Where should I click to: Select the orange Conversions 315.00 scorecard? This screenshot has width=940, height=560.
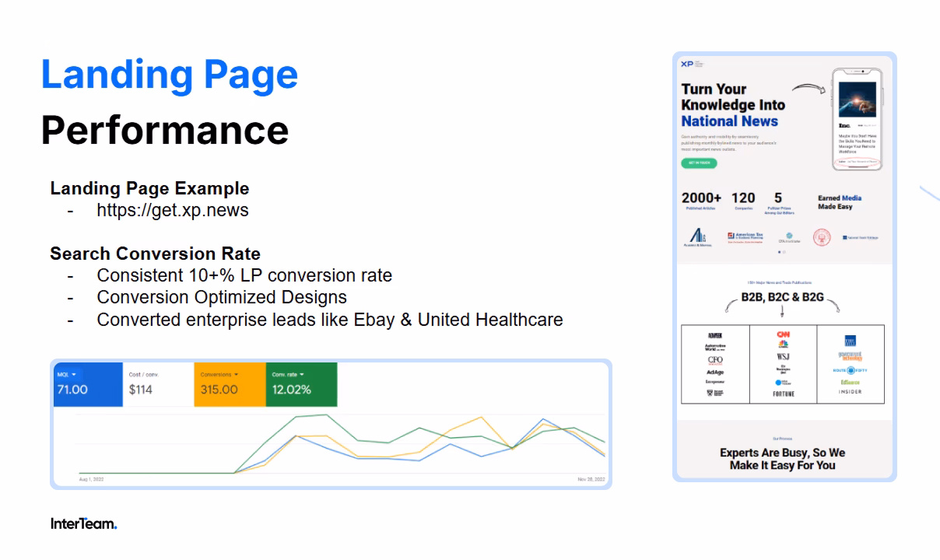point(230,384)
